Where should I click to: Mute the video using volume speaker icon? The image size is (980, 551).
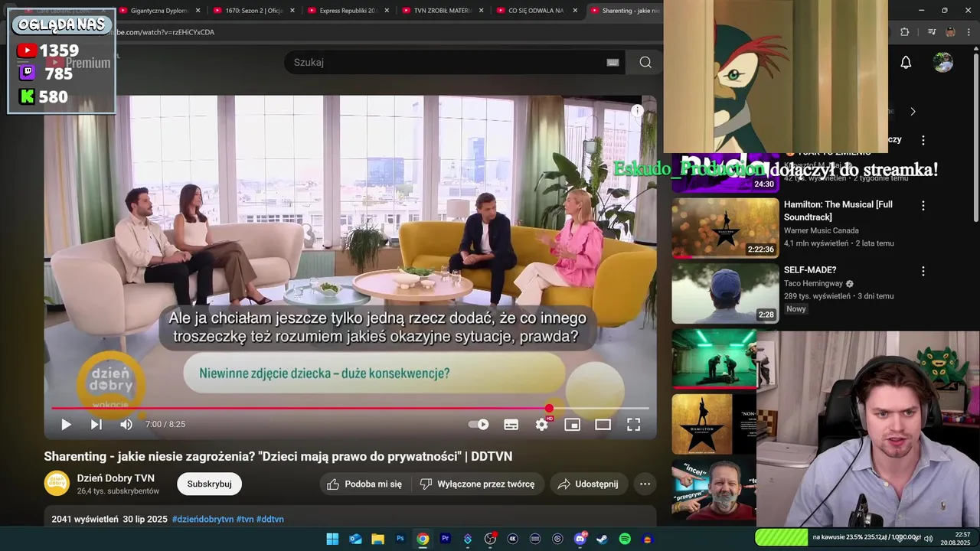(x=126, y=425)
